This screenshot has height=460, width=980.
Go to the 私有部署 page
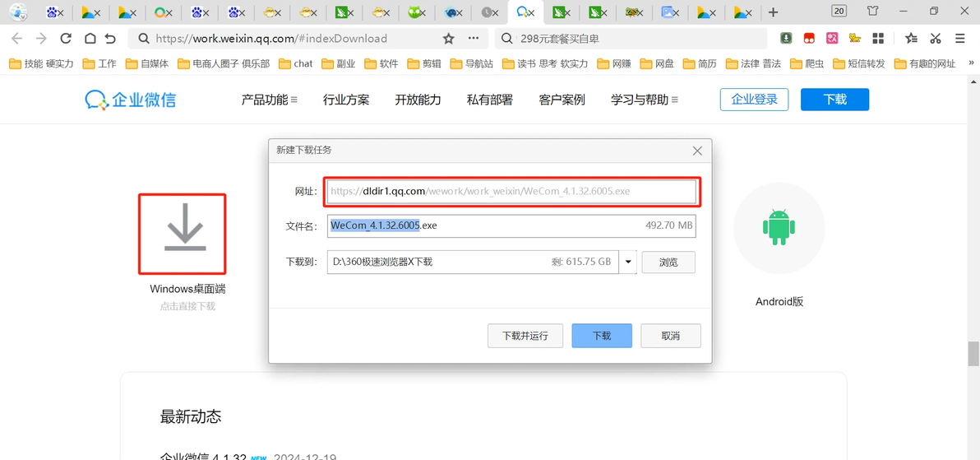coord(490,100)
